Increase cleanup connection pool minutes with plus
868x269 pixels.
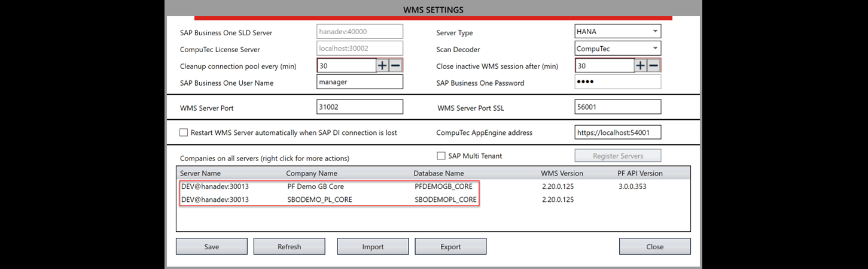[382, 66]
